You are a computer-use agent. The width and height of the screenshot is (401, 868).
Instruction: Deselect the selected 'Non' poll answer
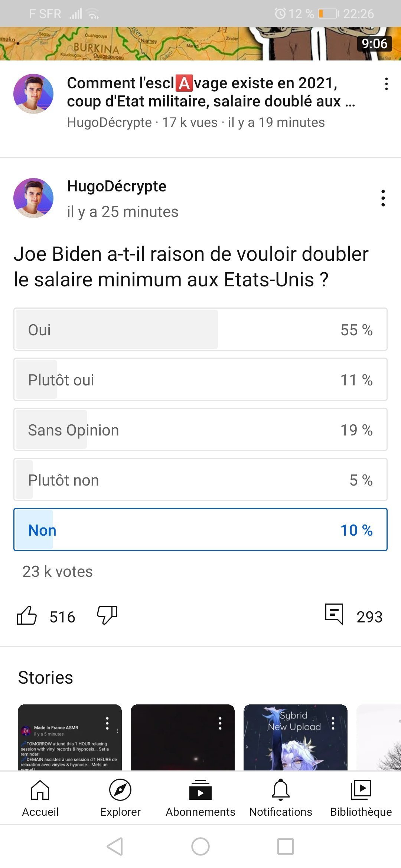[x=200, y=530]
